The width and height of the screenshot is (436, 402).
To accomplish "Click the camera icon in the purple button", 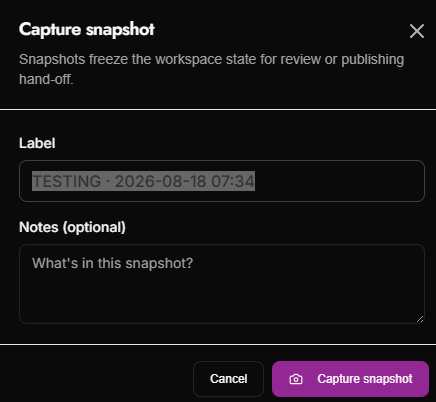I will click(x=296, y=379).
